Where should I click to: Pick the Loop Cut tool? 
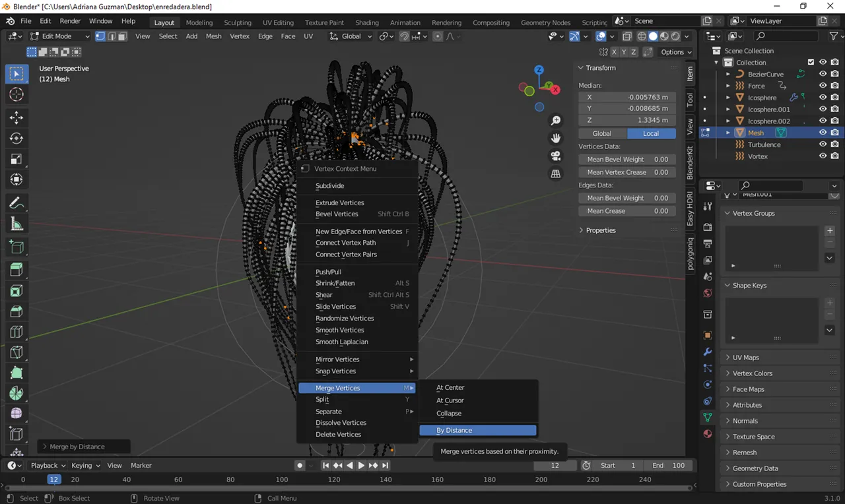coord(17,332)
